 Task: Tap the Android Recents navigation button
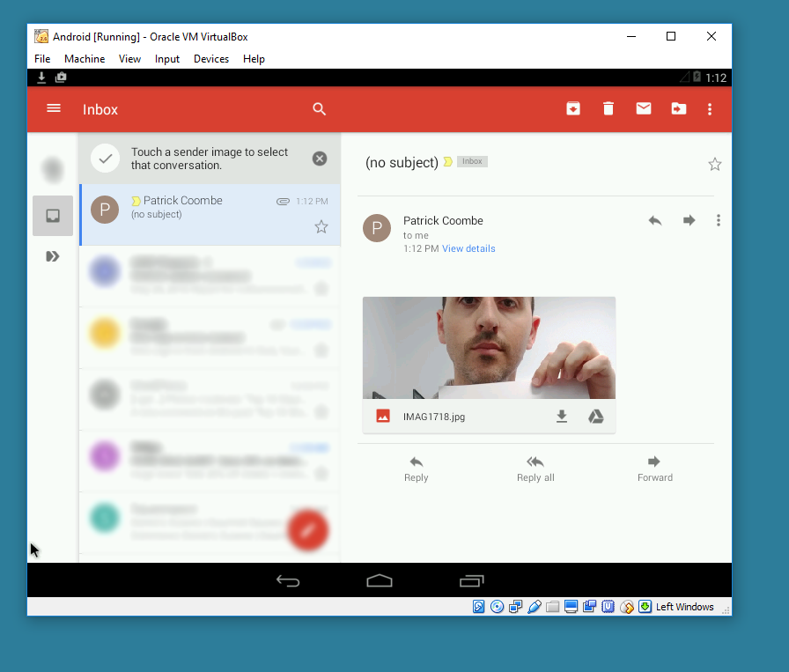471,581
